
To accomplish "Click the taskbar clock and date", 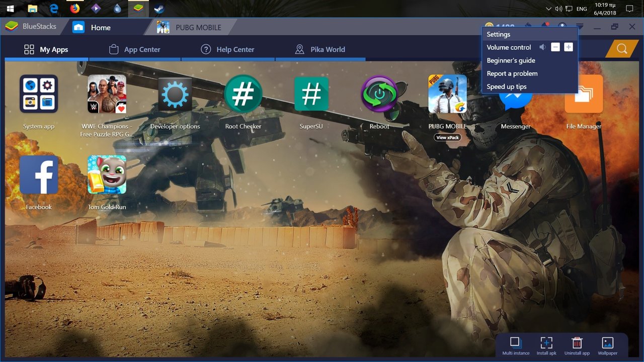I will pos(605,9).
